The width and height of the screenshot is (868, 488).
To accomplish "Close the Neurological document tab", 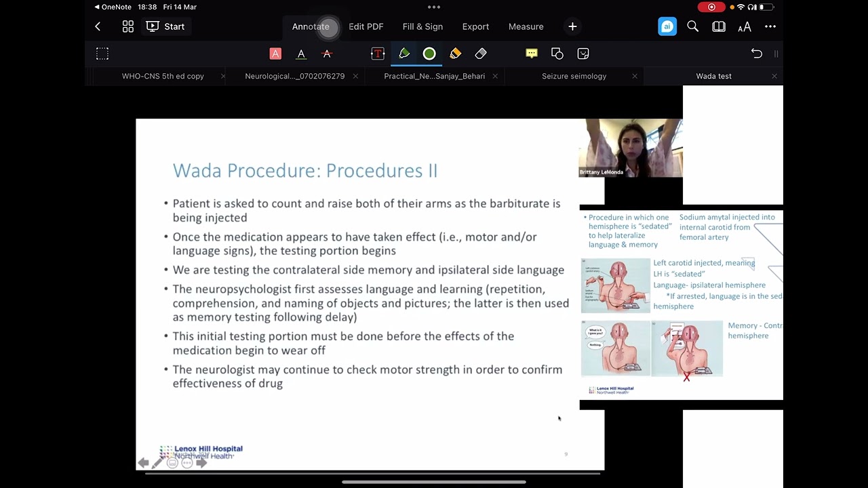I will coord(355,76).
